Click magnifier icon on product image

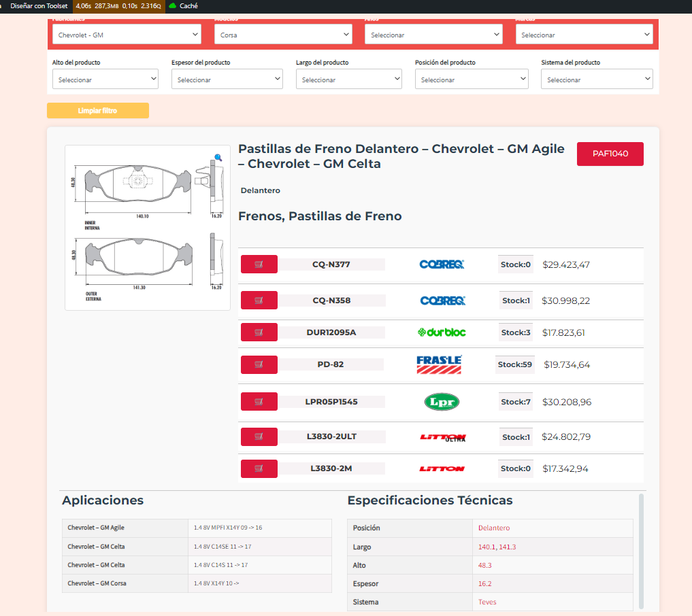point(218,158)
